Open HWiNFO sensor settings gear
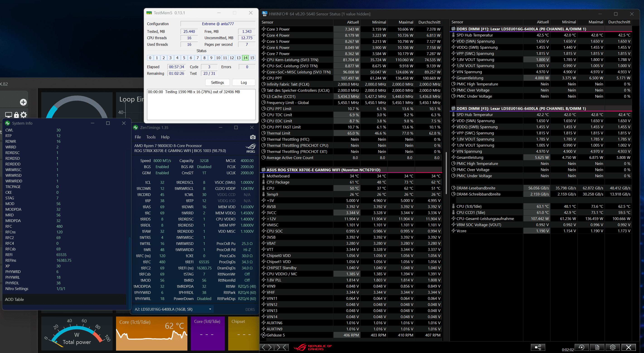The image size is (644, 353). coord(613,347)
